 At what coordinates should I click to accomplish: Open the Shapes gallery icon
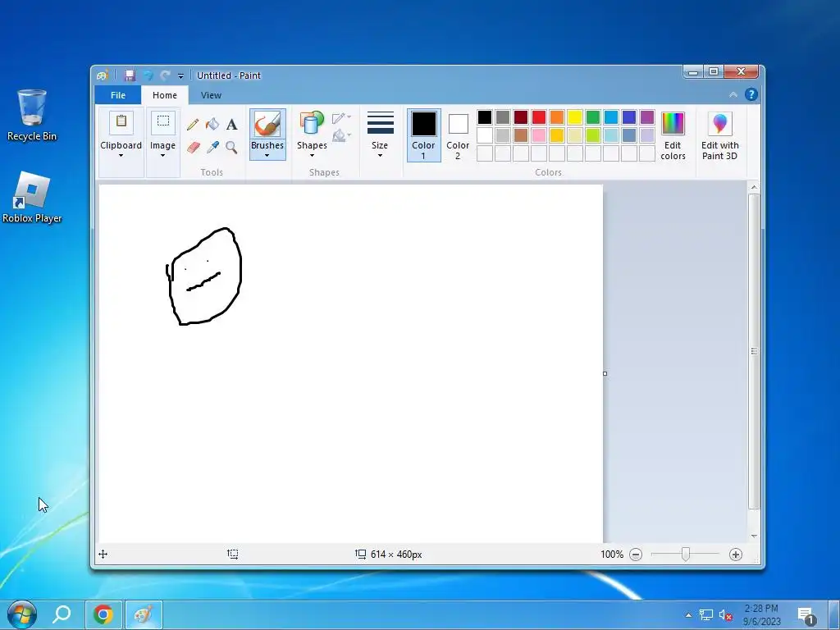(312, 123)
